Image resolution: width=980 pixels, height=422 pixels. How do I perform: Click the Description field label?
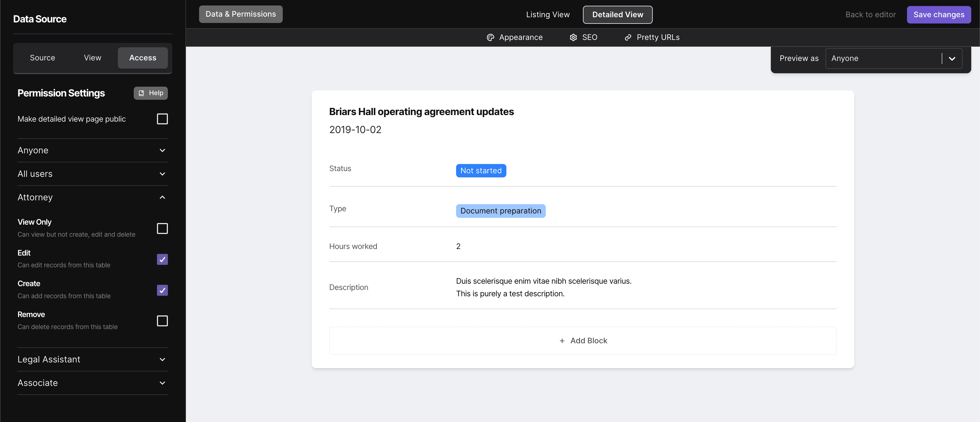[x=348, y=288]
